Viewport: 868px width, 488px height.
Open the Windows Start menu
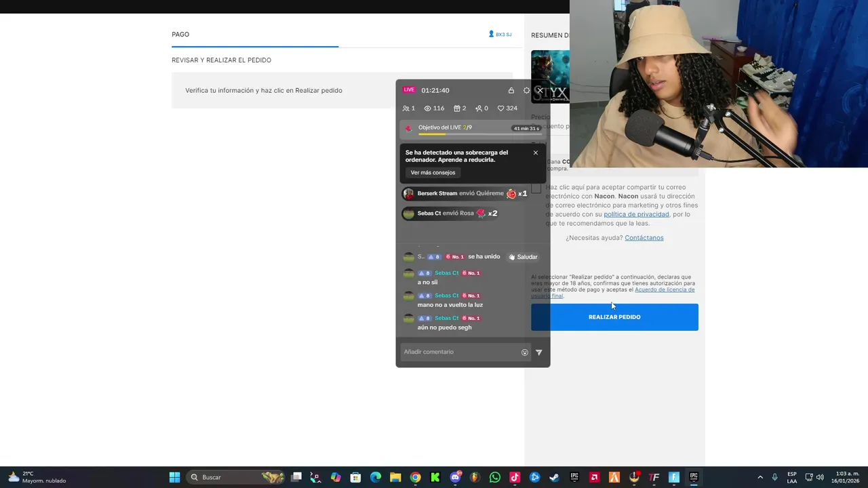click(x=174, y=477)
